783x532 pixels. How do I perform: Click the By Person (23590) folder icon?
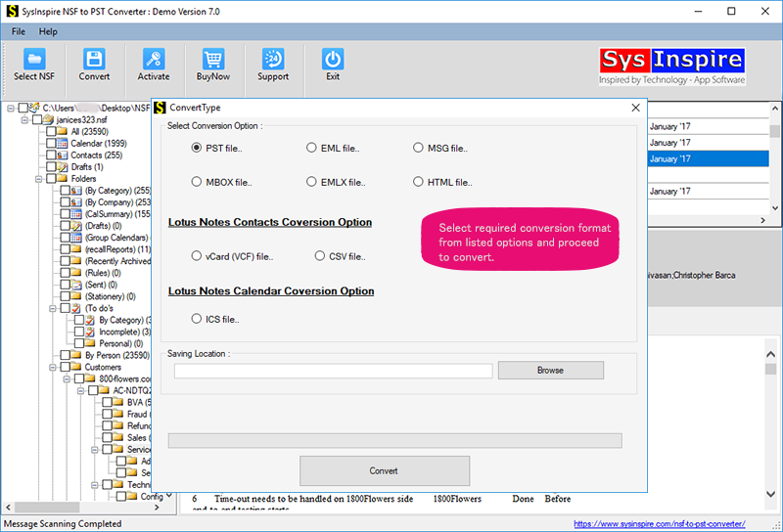click(x=76, y=355)
